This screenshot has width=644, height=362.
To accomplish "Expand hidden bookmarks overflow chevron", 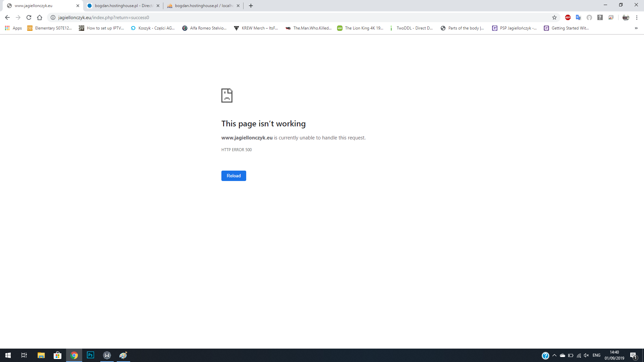I will point(636,28).
